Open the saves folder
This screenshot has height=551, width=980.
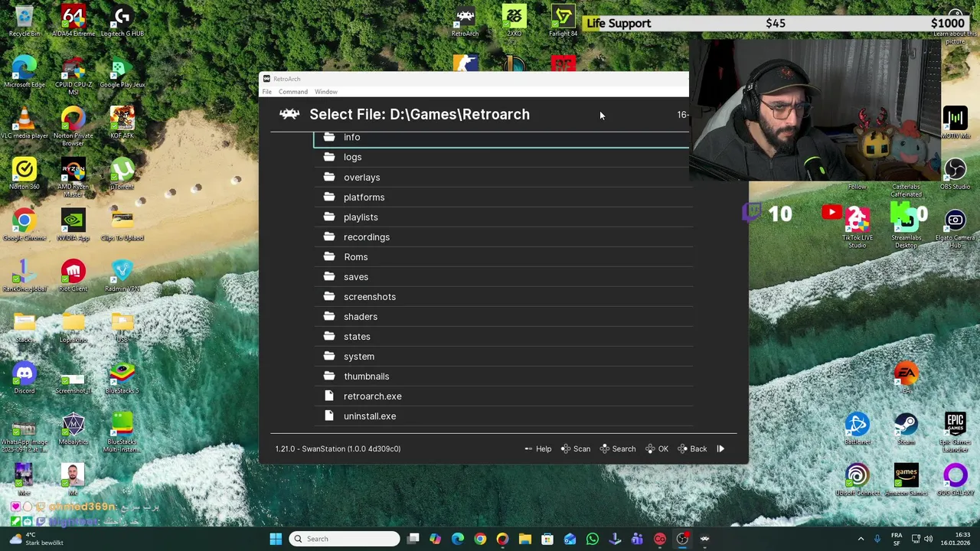[x=501, y=276]
